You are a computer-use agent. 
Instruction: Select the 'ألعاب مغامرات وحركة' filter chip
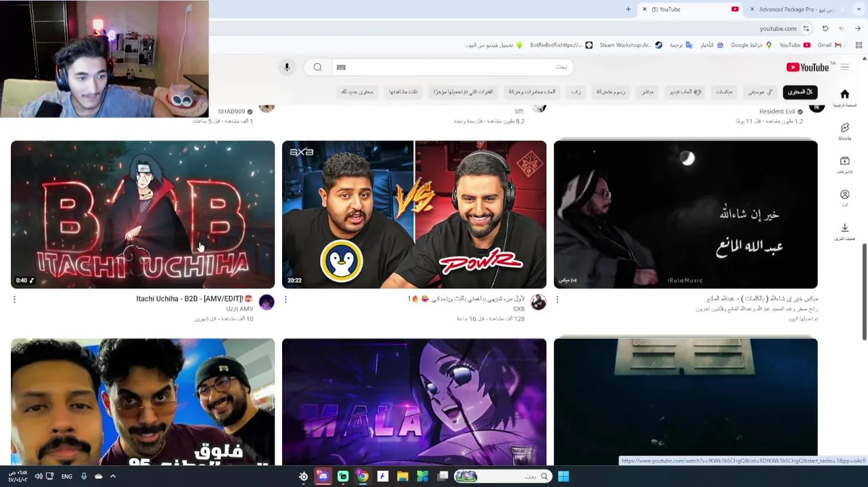tap(532, 92)
